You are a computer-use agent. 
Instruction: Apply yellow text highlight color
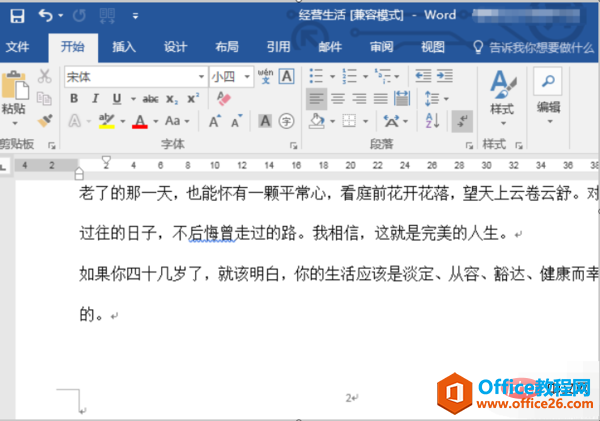click(x=107, y=121)
